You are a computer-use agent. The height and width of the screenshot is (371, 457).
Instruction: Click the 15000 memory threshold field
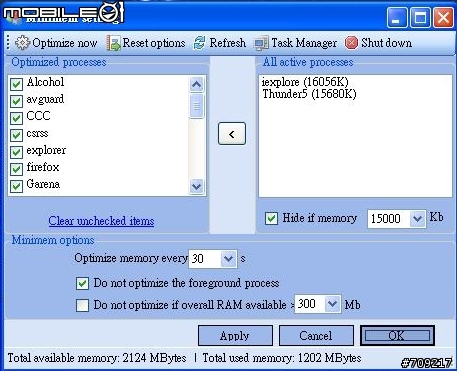(x=388, y=219)
